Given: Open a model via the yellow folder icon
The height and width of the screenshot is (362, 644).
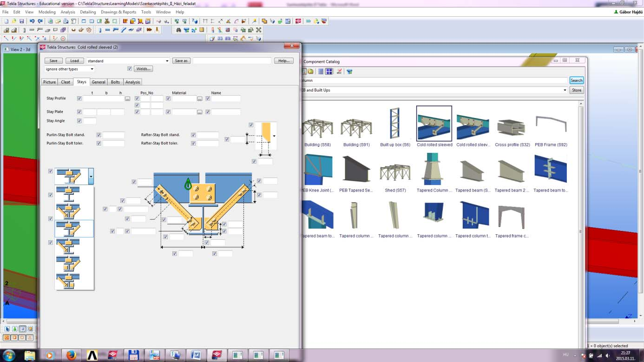Looking at the screenshot, I should [14, 21].
